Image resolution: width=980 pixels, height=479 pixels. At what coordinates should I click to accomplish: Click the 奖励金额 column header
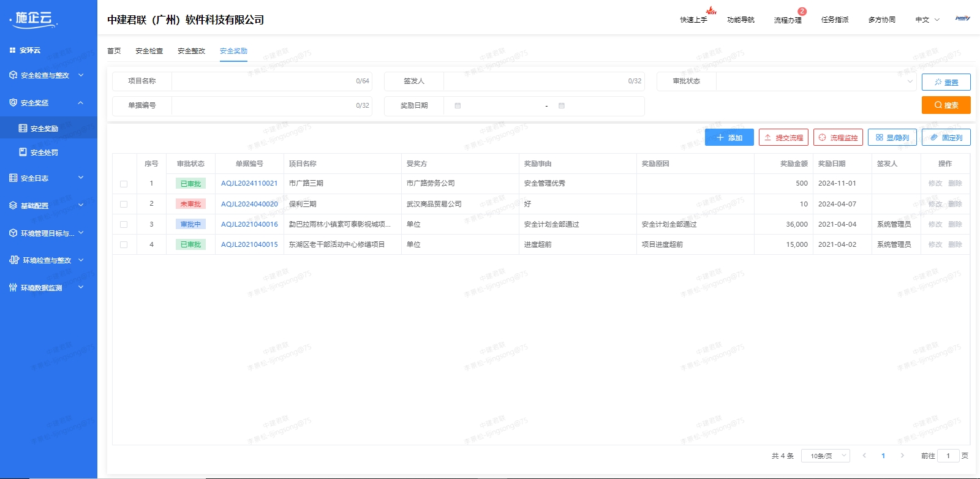point(794,164)
